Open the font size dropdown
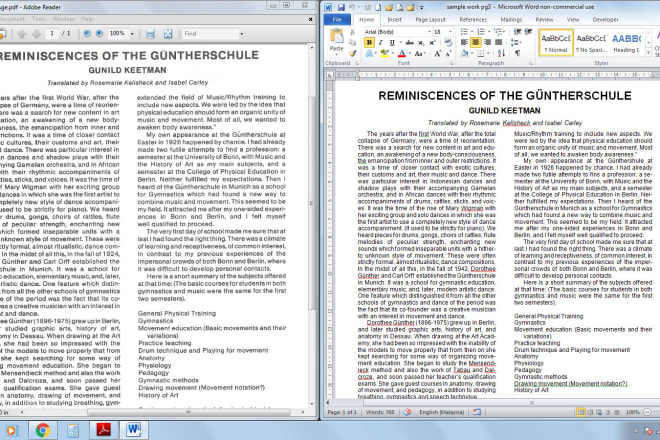This screenshot has width=660, height=440. click(450, 32)
